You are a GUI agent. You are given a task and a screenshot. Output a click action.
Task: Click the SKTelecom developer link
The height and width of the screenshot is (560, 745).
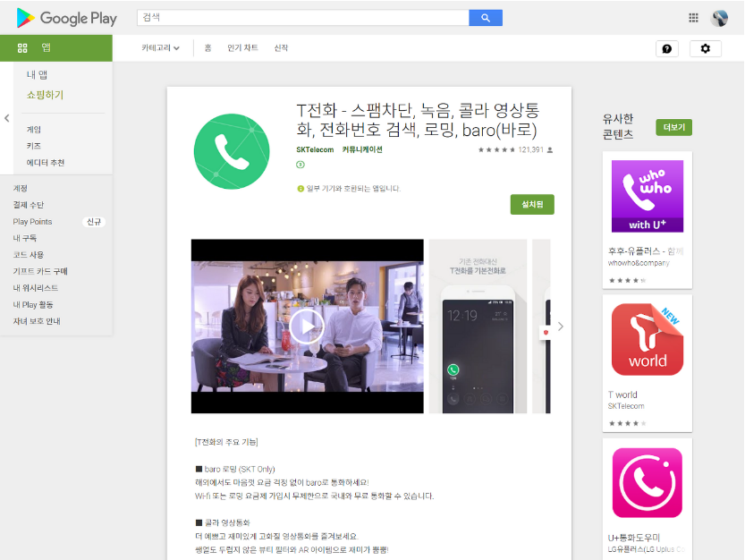tap(315, 149)
